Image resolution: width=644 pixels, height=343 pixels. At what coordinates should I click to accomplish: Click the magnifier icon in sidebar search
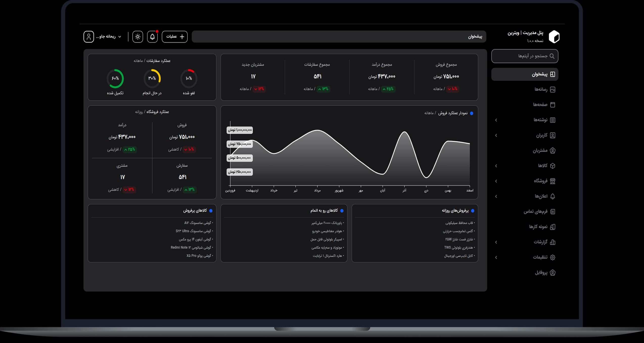pos(552,56)
